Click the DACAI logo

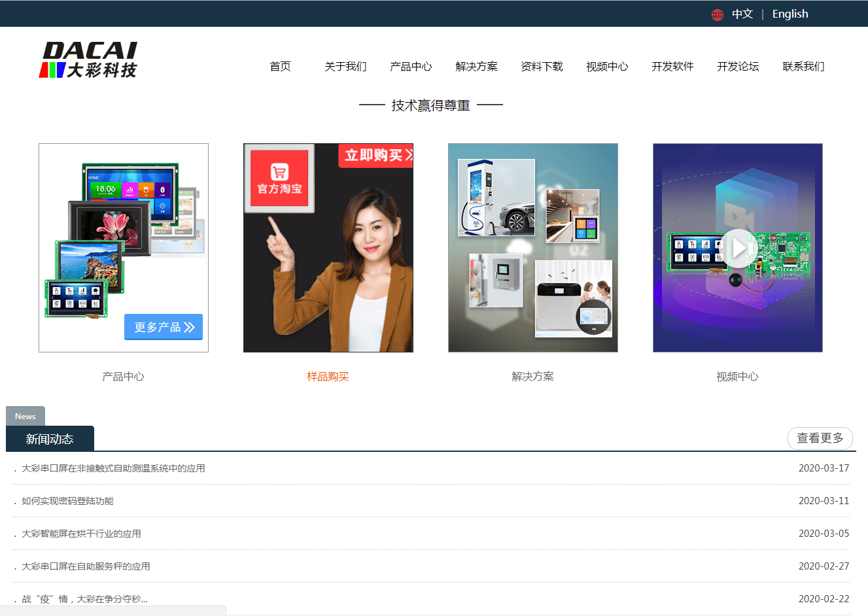click(89, 60)
